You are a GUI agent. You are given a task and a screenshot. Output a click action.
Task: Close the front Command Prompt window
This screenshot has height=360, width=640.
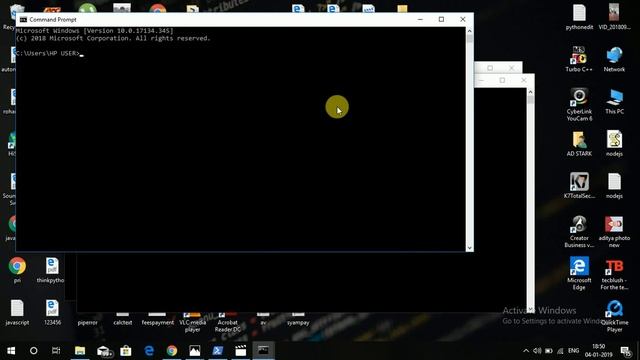coord(462,19)
